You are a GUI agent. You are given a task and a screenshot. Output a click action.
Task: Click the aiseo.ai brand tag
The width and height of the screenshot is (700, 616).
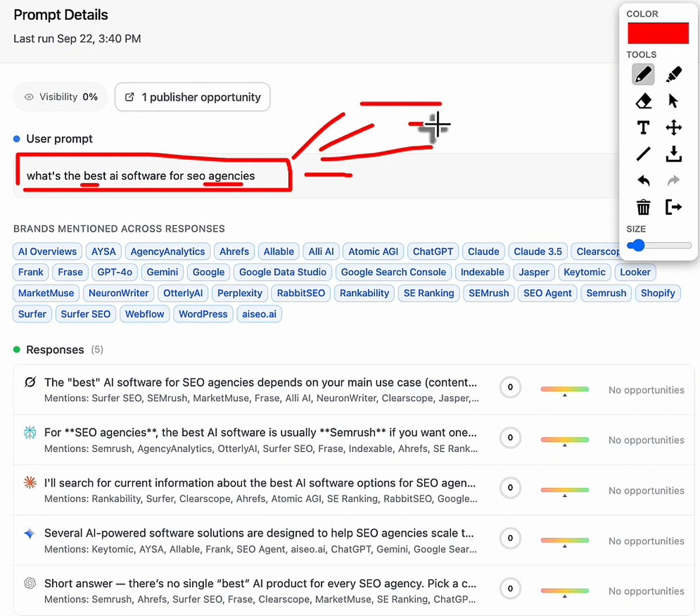point(259,314)
